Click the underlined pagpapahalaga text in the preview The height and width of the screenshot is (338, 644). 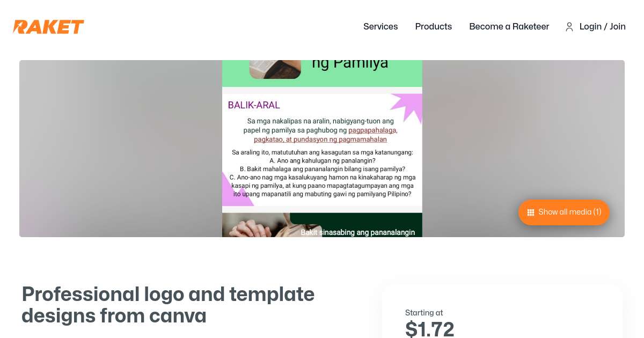point(372,130)
